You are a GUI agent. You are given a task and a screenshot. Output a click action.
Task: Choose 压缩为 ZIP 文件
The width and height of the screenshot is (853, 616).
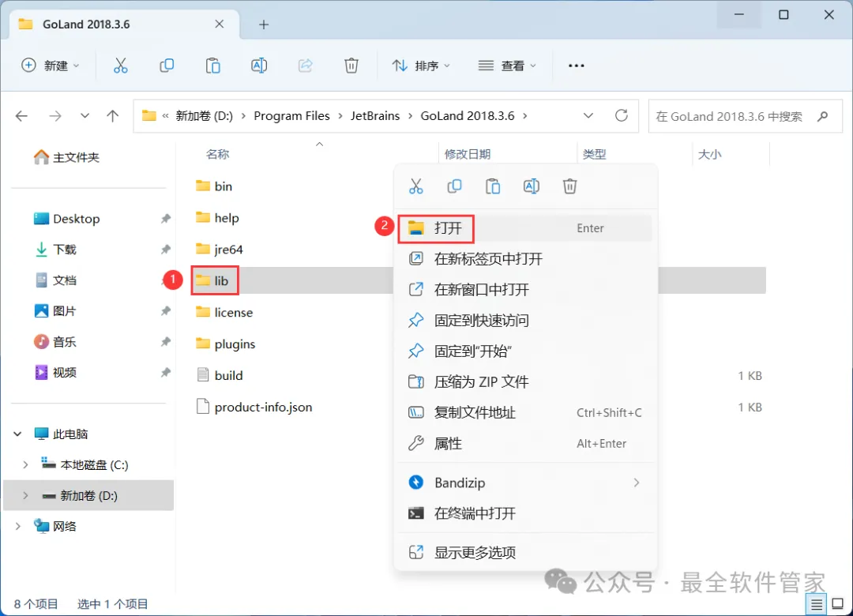tap(525, 382)
